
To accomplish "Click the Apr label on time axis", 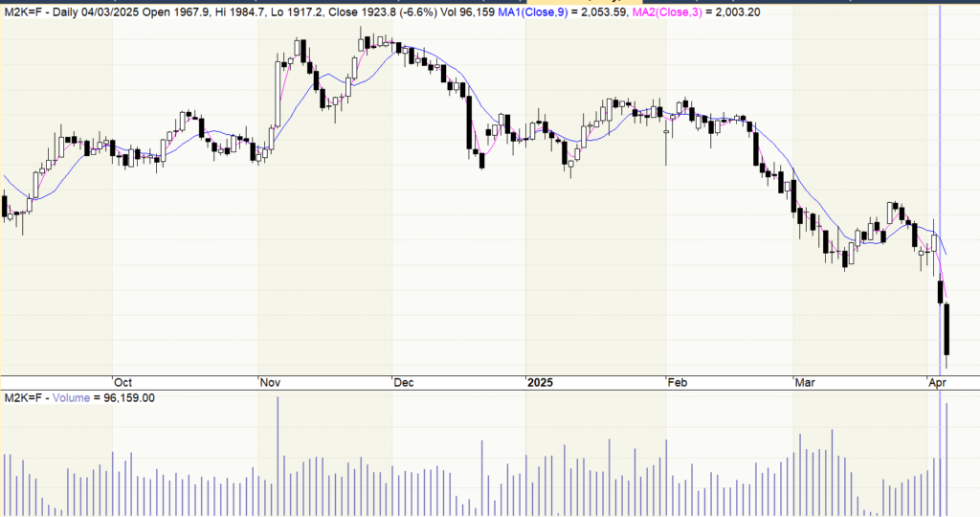I will [x=938, y=383].
